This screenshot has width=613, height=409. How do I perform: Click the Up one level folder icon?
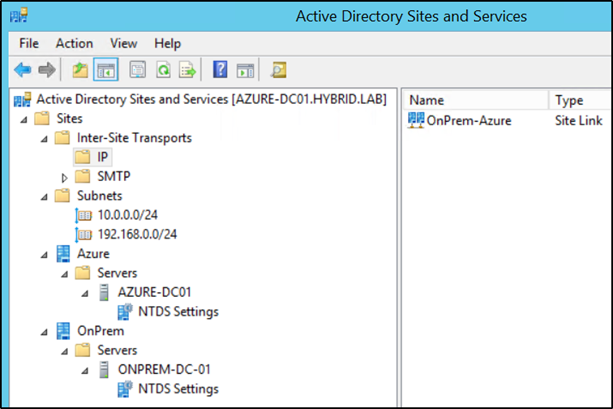coord(80,70)
